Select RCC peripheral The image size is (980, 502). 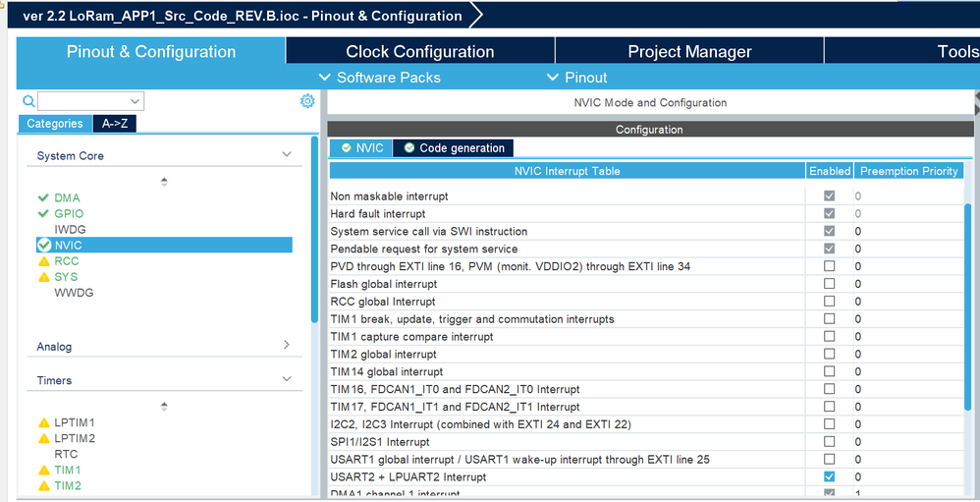click(67, 261)
